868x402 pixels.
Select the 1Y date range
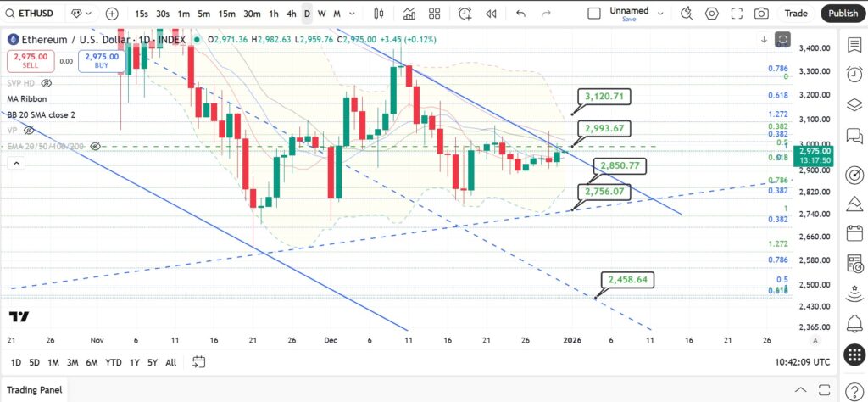pos(135,363)
